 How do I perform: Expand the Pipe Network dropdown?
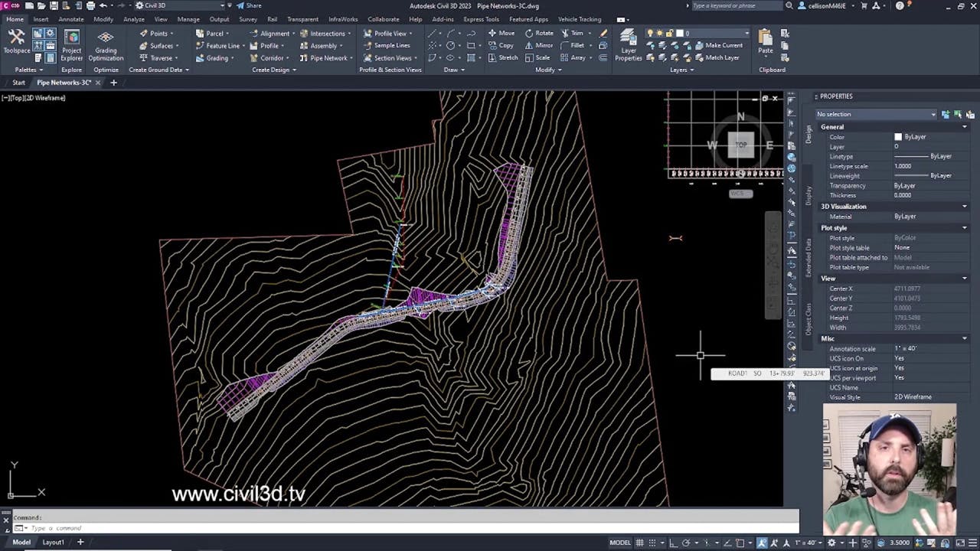pyautogui.click(x=350, y=58)
